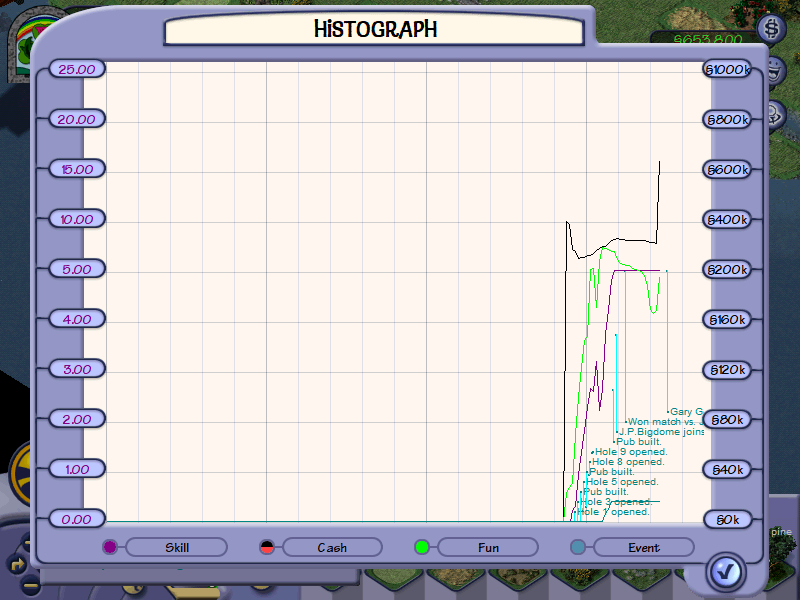This screenshot has height=600, width=800.
Task: Click the red-black Cash color dot
Action: point(266,547)
